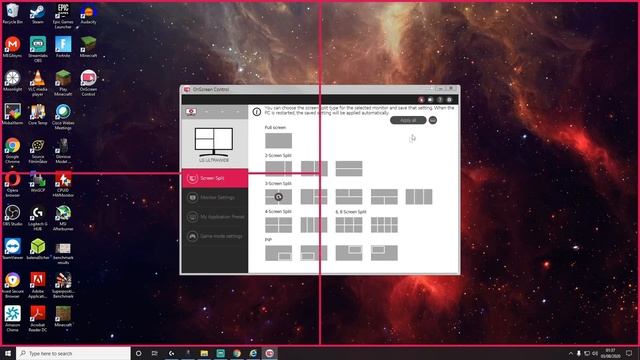This screenshot has width=640, height=360.
Task: Select PIP layout with top-right inset
Action: [349, 253]
